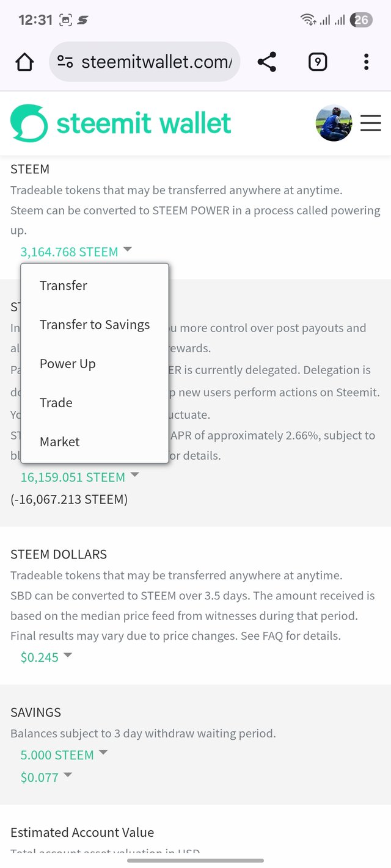Expand the 5.000 STEEM savings dropdown
This screenshot has height=868, width=391.
coord(64,754)
